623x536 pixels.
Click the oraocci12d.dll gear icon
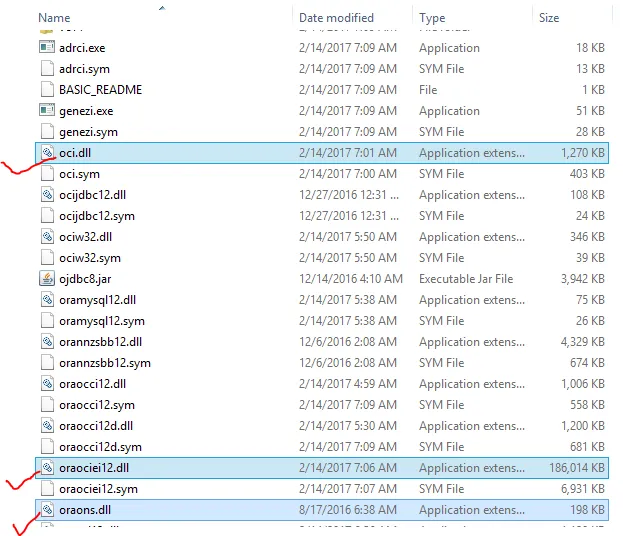pos(47,426)
